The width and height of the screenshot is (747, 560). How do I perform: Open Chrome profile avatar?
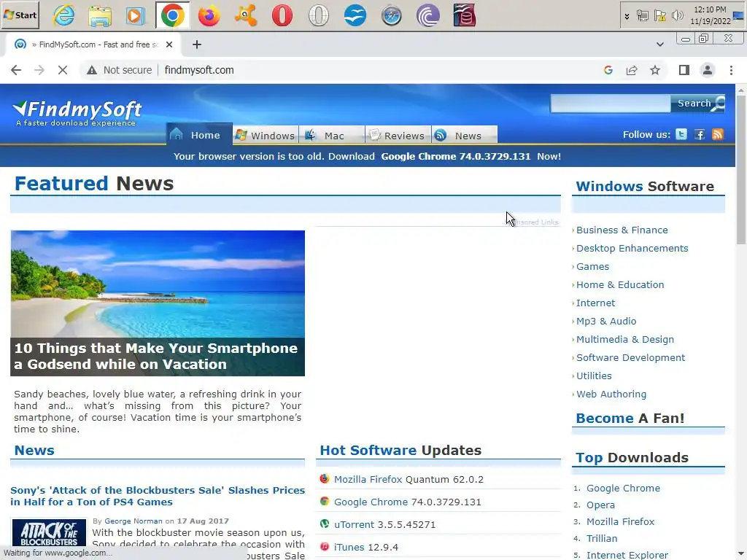708,70
